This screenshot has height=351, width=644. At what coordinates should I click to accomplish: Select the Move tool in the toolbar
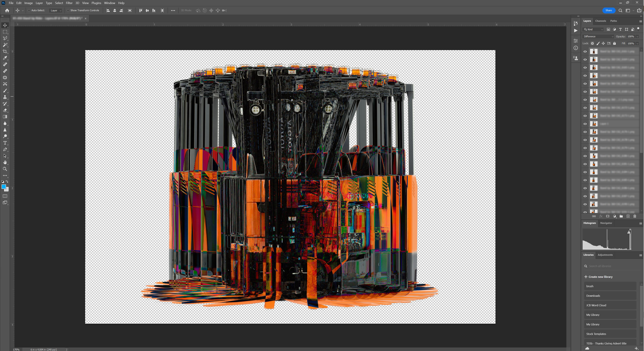point(5,25)
